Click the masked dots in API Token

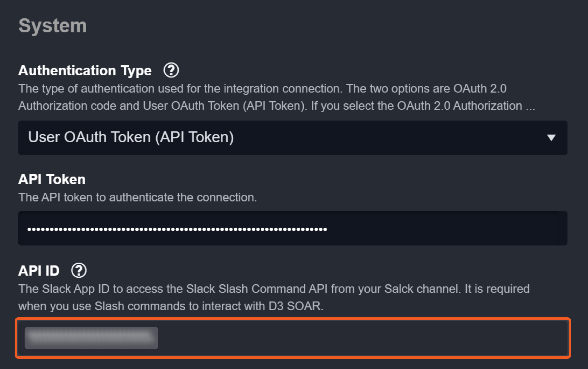177,229
